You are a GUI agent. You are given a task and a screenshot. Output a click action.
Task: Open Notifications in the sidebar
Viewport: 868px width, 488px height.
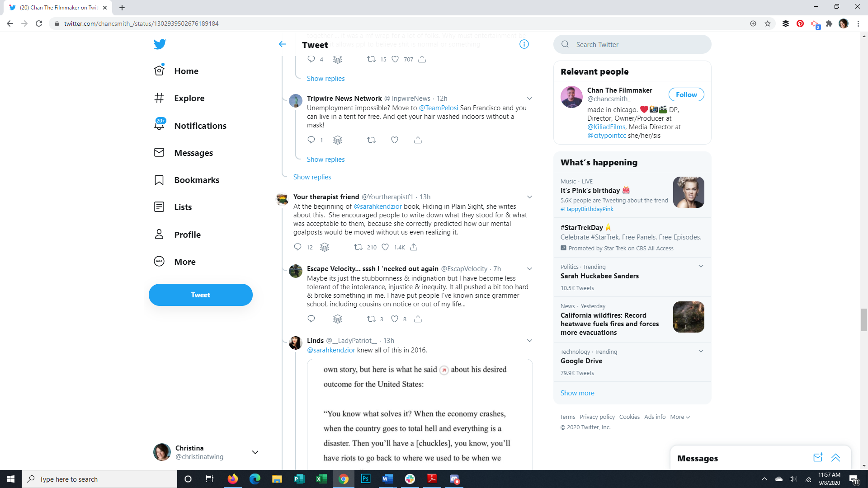[200, 126]
